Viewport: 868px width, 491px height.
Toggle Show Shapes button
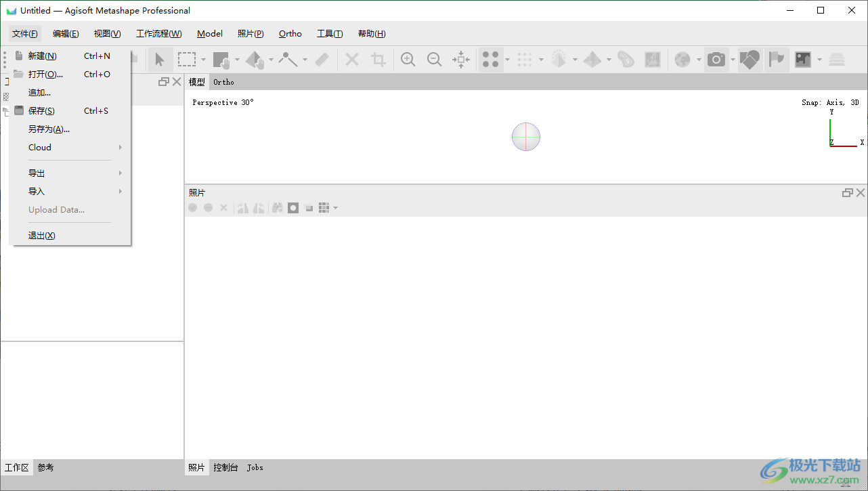[750, 60]
